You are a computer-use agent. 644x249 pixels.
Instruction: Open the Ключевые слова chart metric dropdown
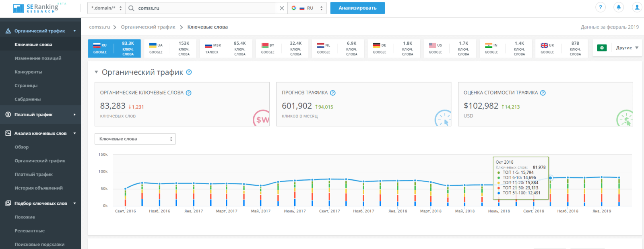pyautogui.click(x=135, y=139)
